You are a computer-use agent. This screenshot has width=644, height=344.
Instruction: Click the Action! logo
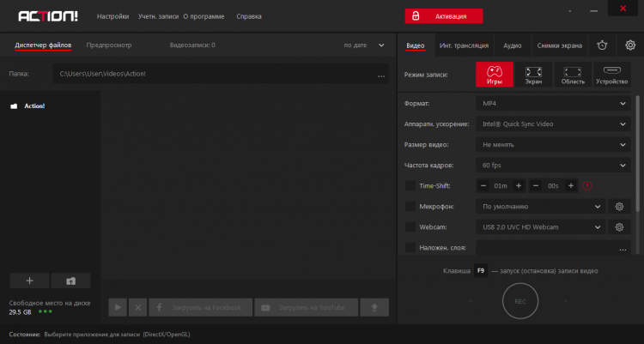point(48,16)
